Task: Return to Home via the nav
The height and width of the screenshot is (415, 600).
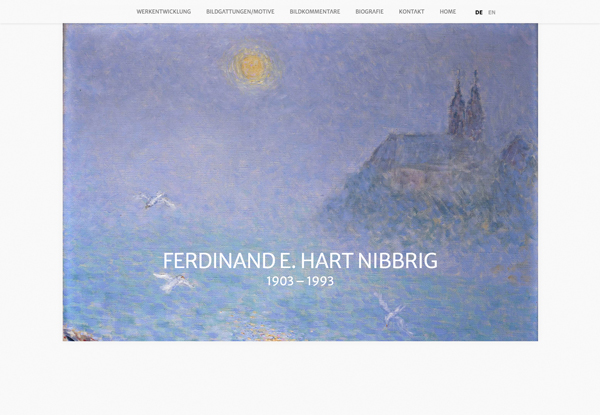Action: coord(447,12)
